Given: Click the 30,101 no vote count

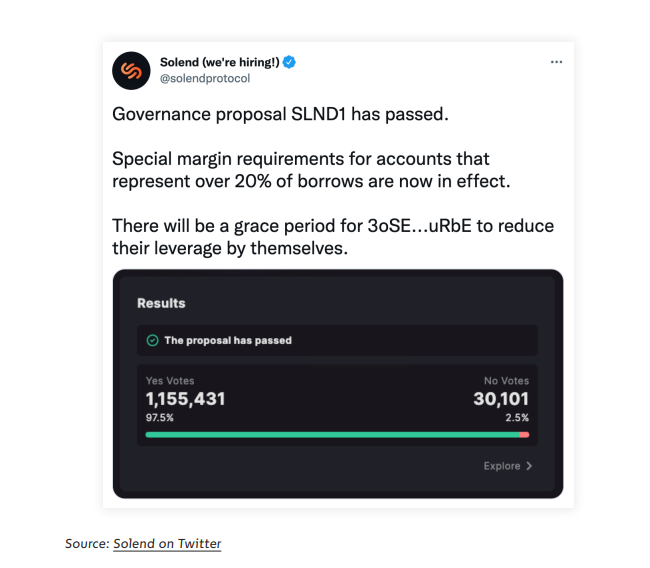Looking at the screenshot, I should (x=501, y=399).
